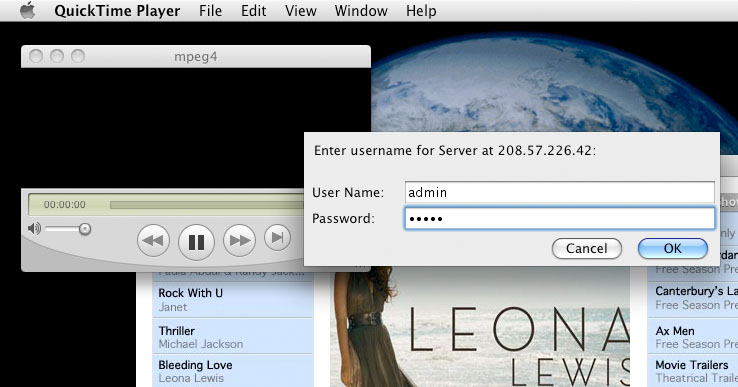The width and height of the screenshot is (738, 387).
Task: Skip to end of movie
Action: pyautogui.click(x=278, y=238)
